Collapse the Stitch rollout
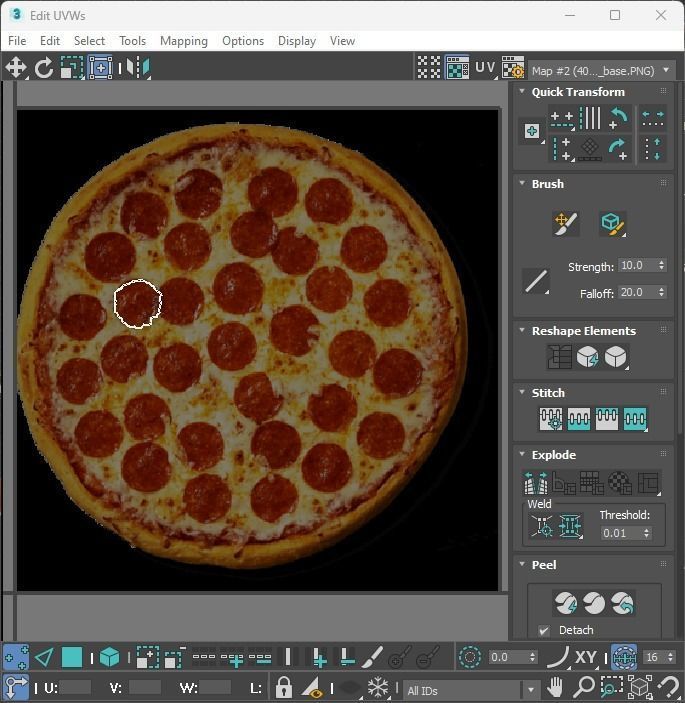Viewport: 685px width, 703px height. pyautogui.click(x=522, y=392)
